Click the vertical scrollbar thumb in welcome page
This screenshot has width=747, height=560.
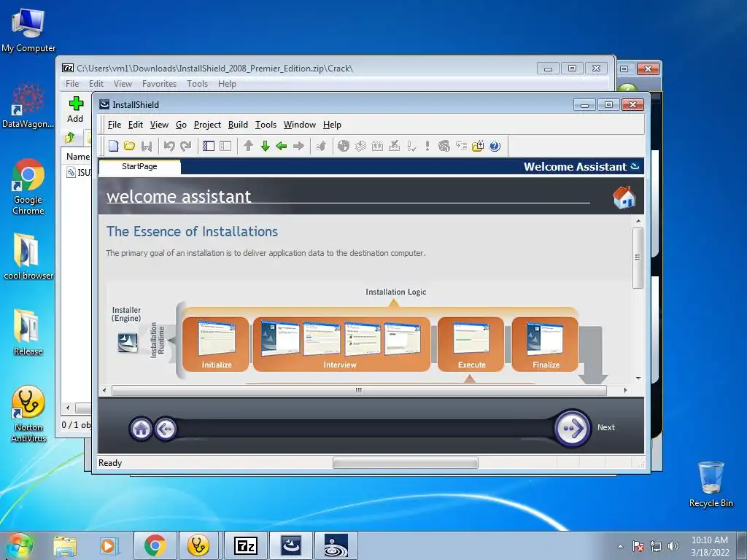click(638, 257)
